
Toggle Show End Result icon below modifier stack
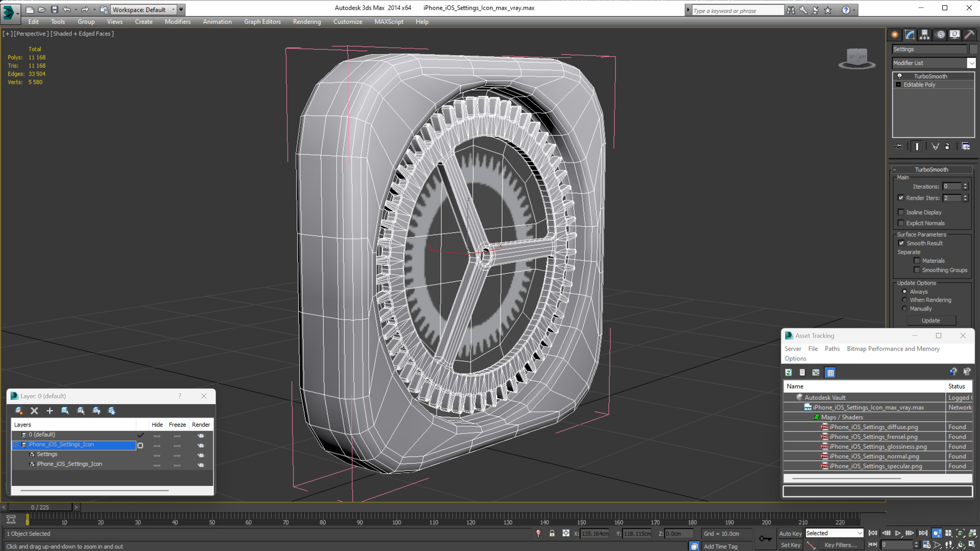coord(917,146)
